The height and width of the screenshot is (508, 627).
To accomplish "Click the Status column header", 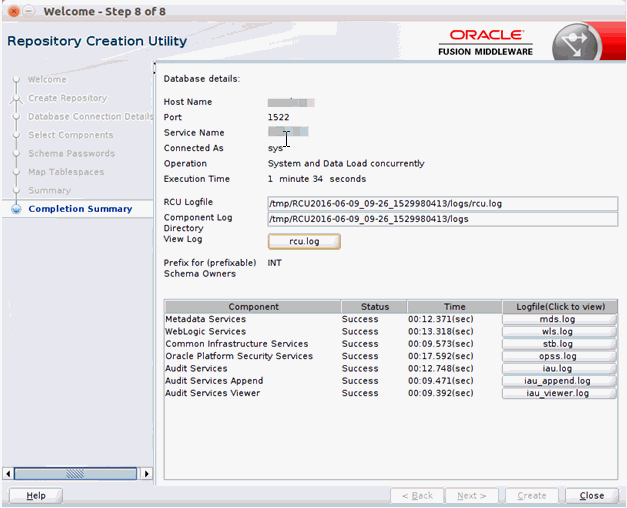I will 374,307.
